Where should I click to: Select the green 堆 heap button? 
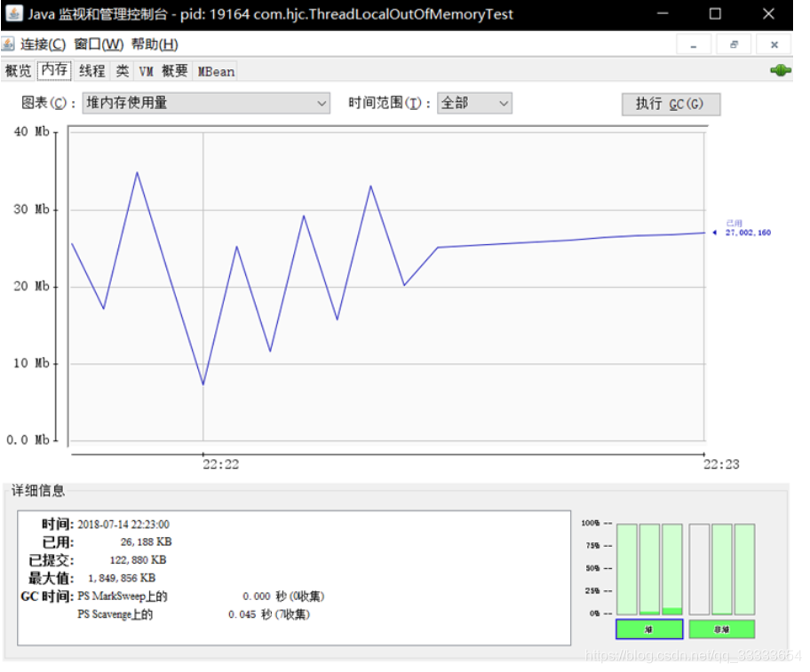(649, 629)
